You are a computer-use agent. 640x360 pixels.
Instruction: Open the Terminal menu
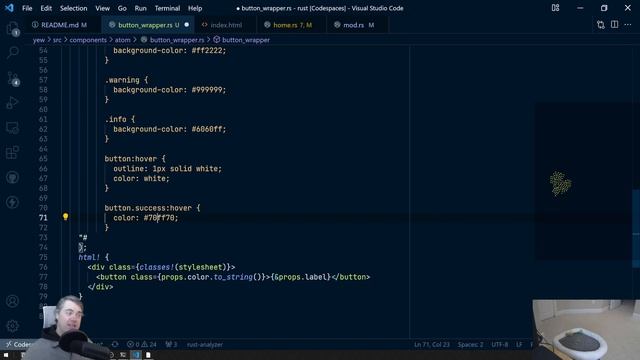coord(167,8)
